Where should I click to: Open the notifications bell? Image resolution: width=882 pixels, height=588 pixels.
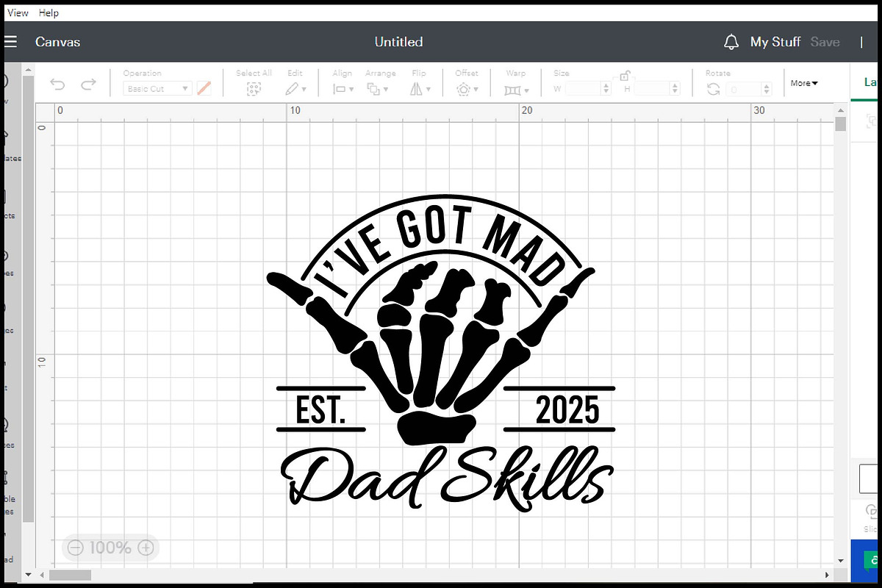pyautogui.click(x=731, y=42)
